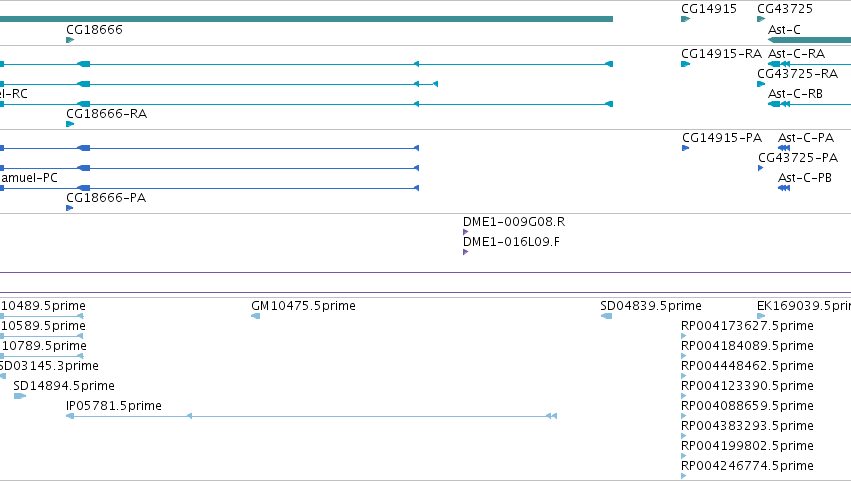This screenshot has width=851, height=481.
Task: Select the CG18666-RA transcript label
Action: tap(106, 113)
